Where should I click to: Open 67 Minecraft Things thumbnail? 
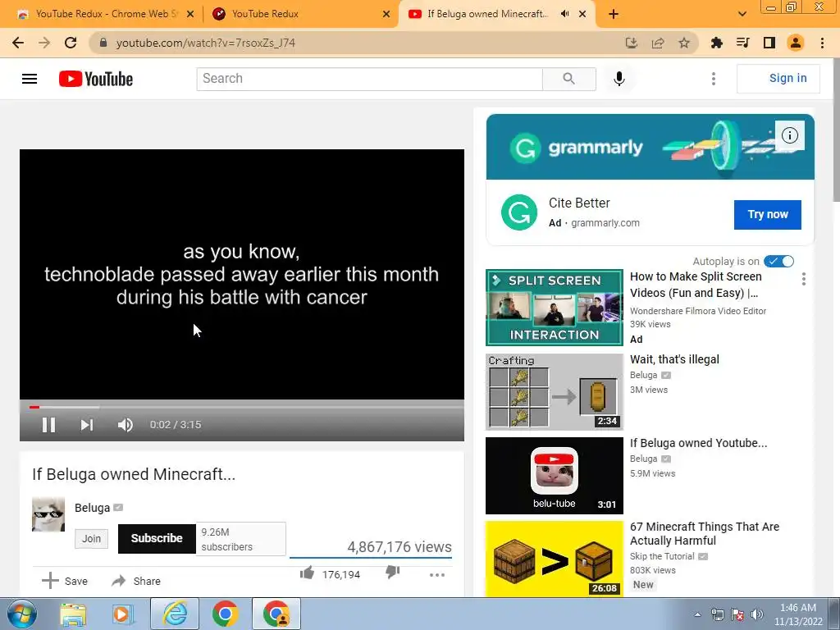[555, 559]
